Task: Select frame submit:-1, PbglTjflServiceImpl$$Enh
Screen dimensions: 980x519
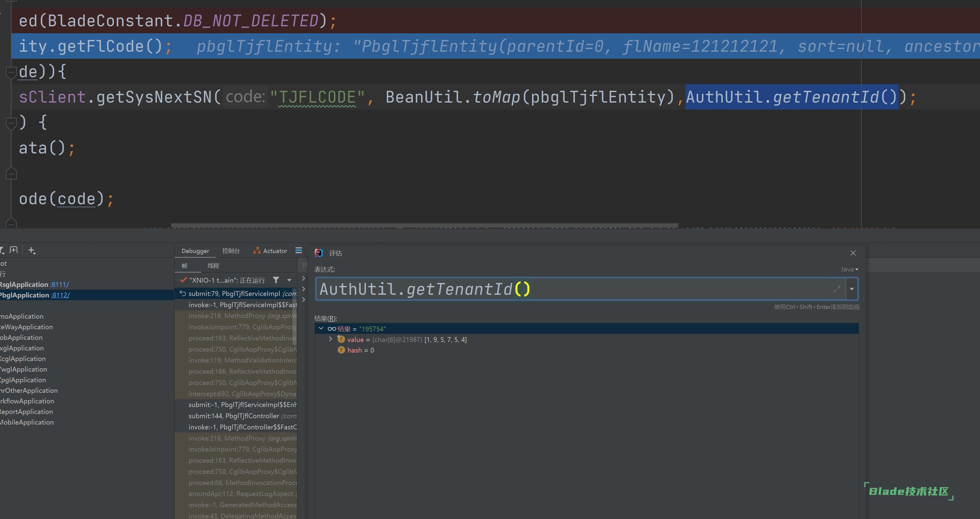Action: point(236,405)
